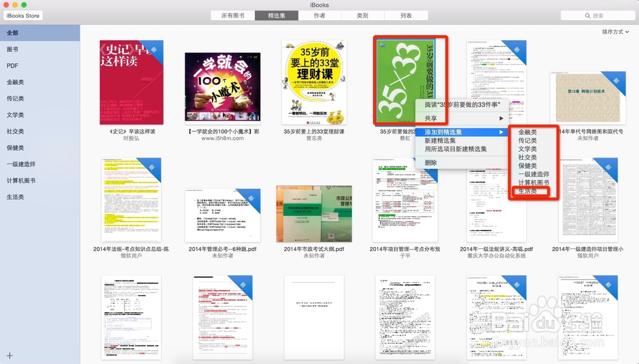Image resolution: width=639 pixels, height=364 pixels.
Task: Select 一级建造师 collection in sidebar
Action: [x=40, y=164]
